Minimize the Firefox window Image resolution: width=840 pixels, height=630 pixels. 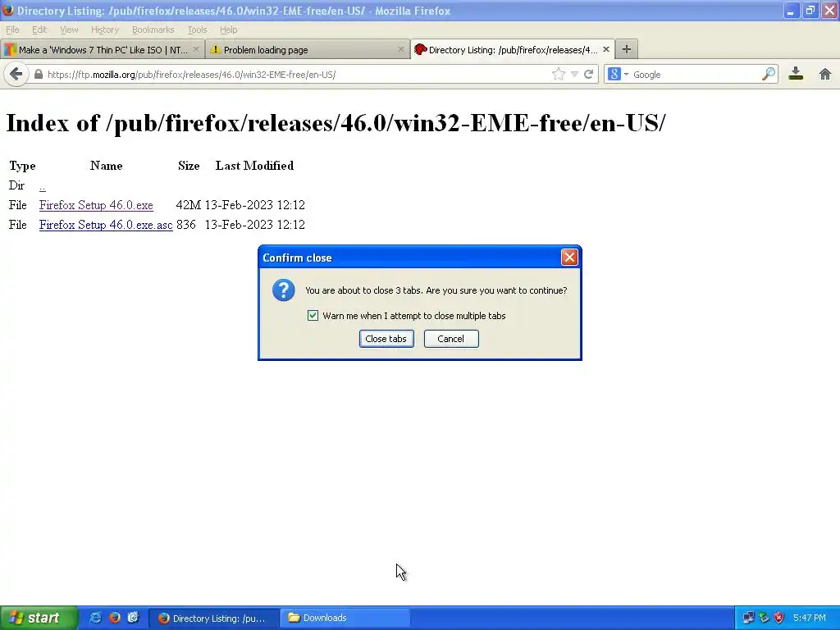click(791, 11)
